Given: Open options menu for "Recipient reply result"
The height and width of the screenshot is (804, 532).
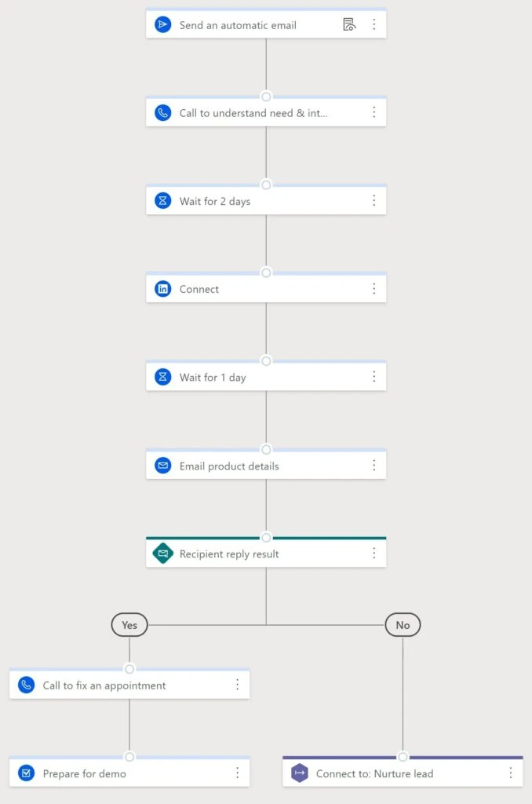Looking at the screenshot, I should [x=374, y=554].
